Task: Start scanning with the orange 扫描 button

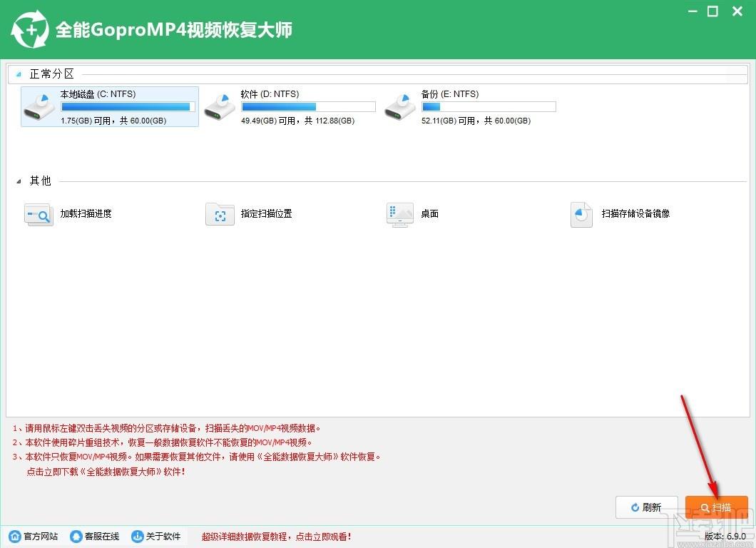Action: [717, 507]
